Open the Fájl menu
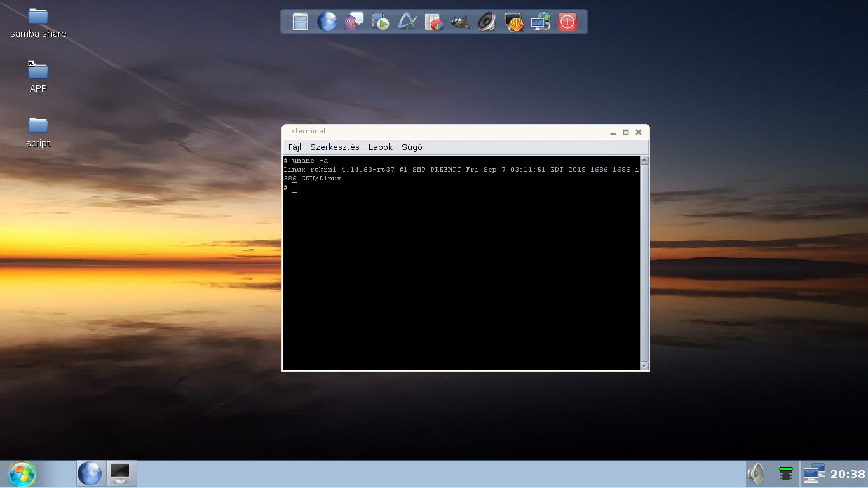868x488 pixels. click(x=295, y=147)
